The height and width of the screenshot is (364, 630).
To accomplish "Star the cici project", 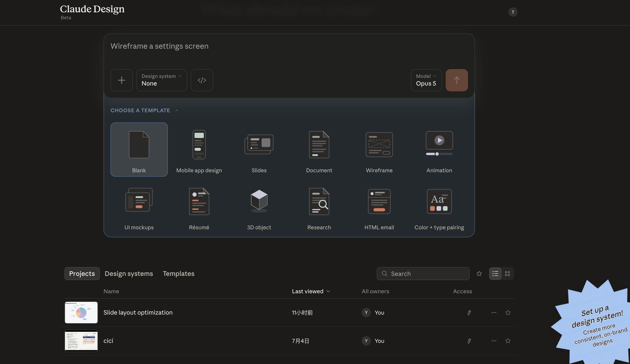I will [508, 341].
